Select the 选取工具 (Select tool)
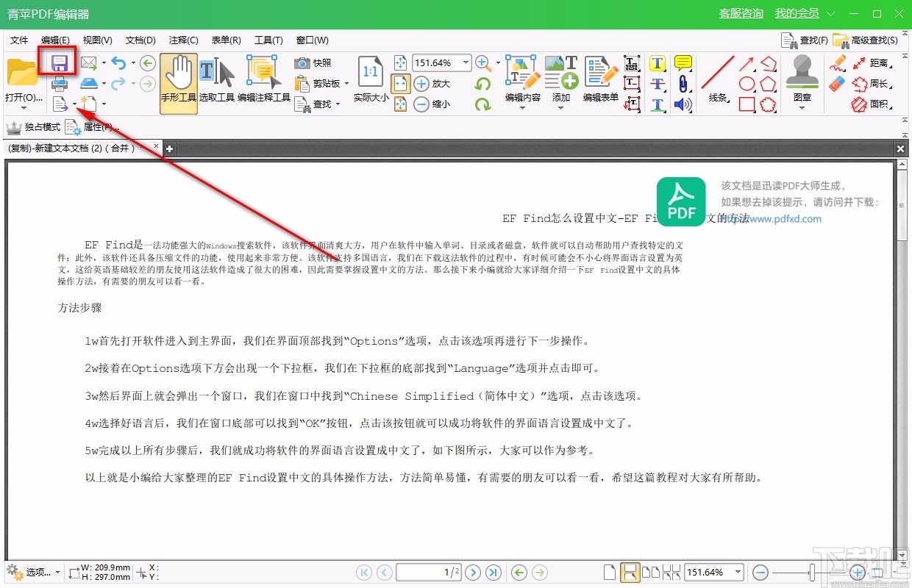This screenshot has height=588, width=912. (217, 81)
